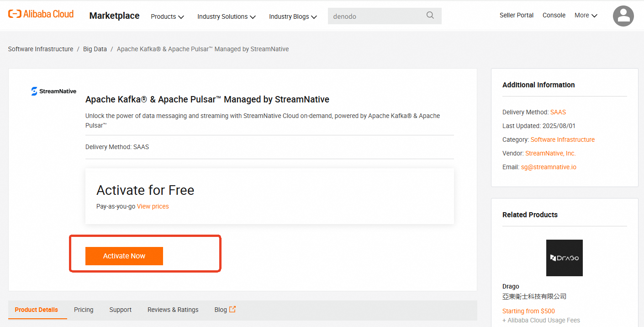The width and height of the screenshot is (644, 327).
Task: Click the Starting from $500 price text
Action: pos(528,311)
